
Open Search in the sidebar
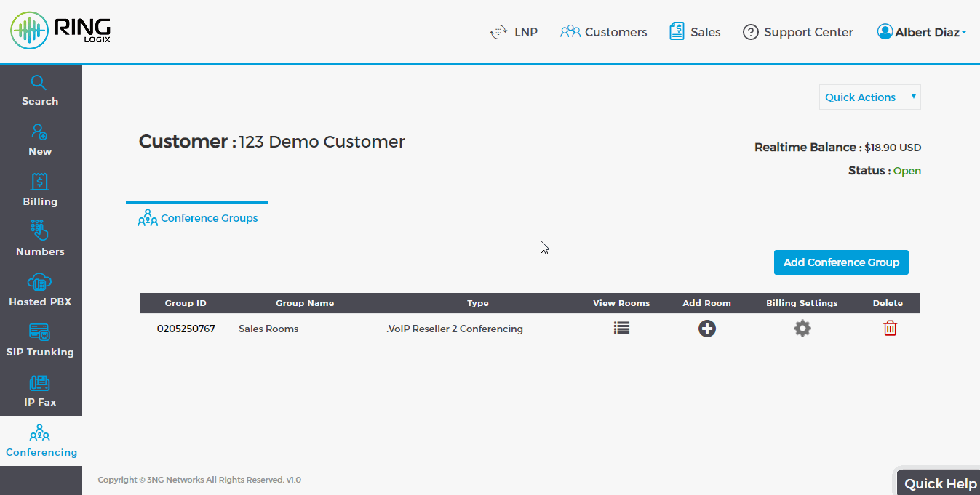click(40, 91)
